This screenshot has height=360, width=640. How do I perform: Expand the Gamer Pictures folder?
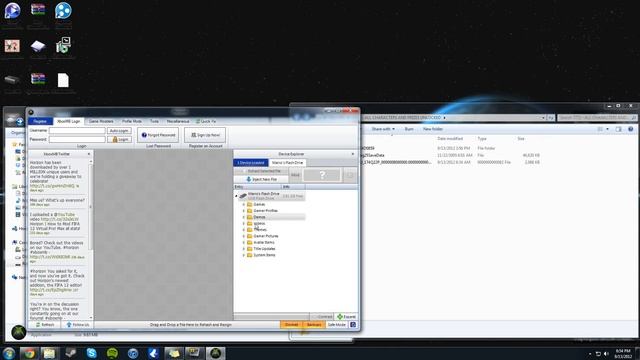(x=244, y=236)
